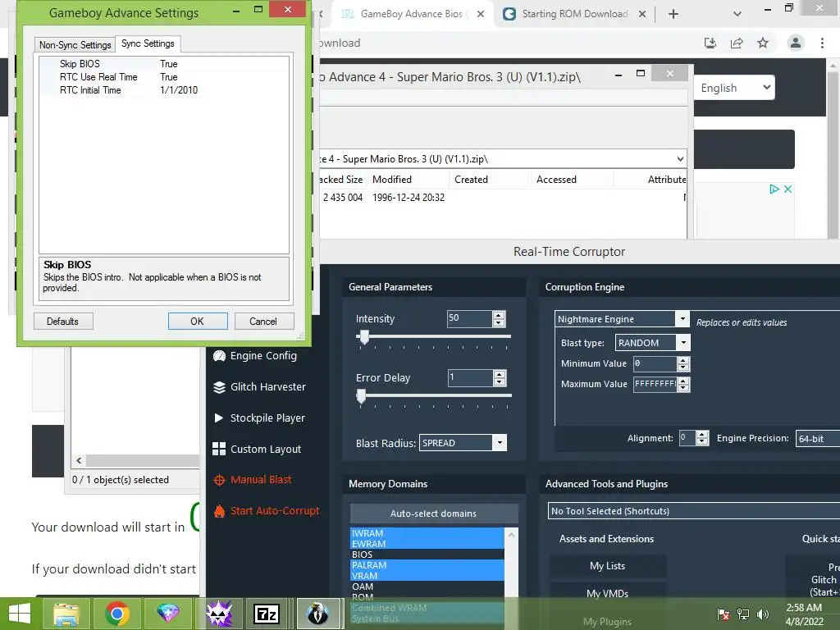Image resolution: width=840 pixels, height=630 pixels.
Task: Click the Glitch Harvester layers icon
Action: coord(219,387)
